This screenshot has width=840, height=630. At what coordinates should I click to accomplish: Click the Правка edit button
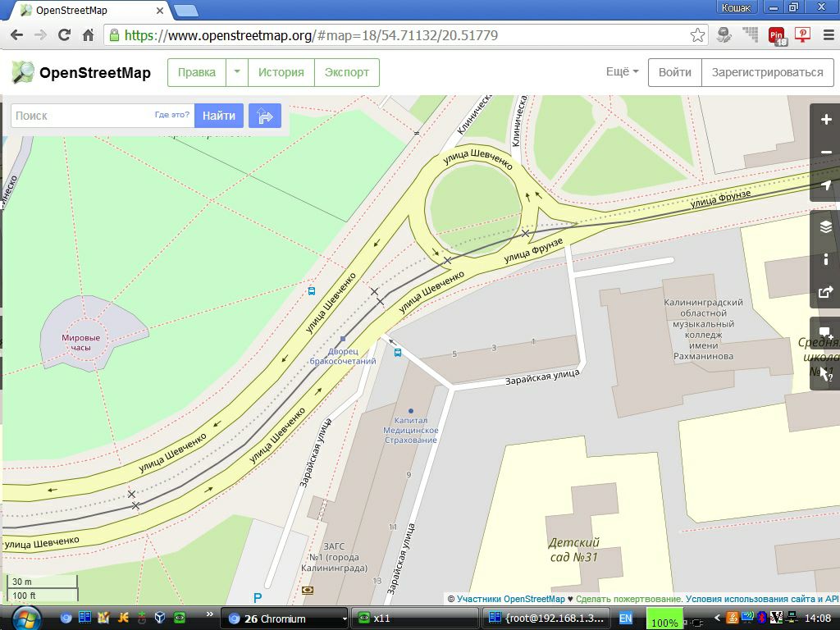pos(197,72)
